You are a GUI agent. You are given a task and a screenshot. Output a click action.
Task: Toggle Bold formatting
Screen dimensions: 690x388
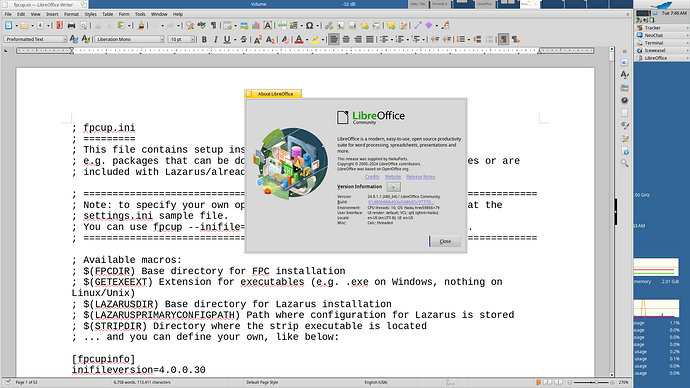pos(204,39)
